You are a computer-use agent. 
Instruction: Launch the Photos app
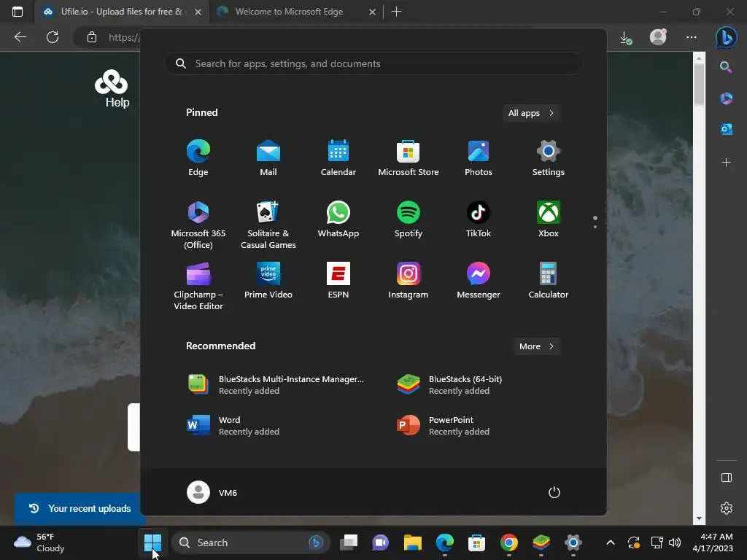coord(479,158)
